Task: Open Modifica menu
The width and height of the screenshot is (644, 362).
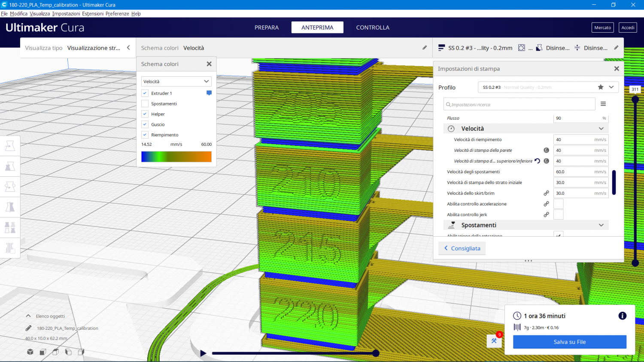Action: (18, 14)
